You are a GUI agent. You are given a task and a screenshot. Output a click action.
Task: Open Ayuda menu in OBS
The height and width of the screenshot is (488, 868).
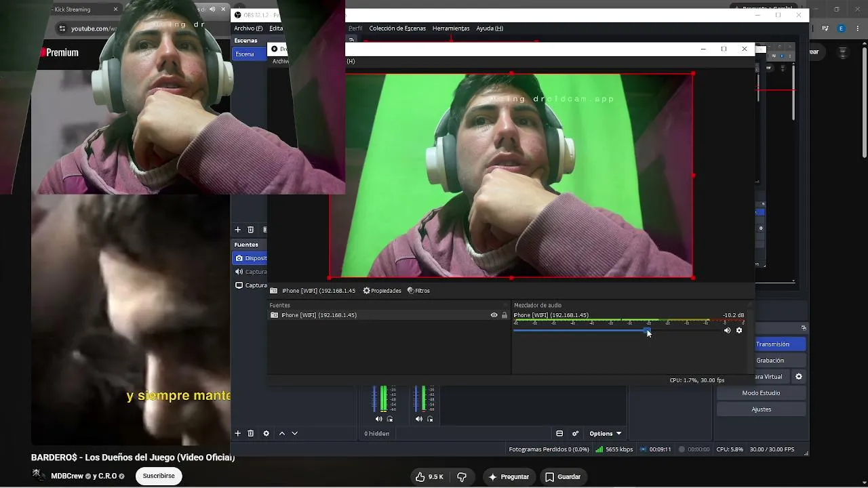490,28
